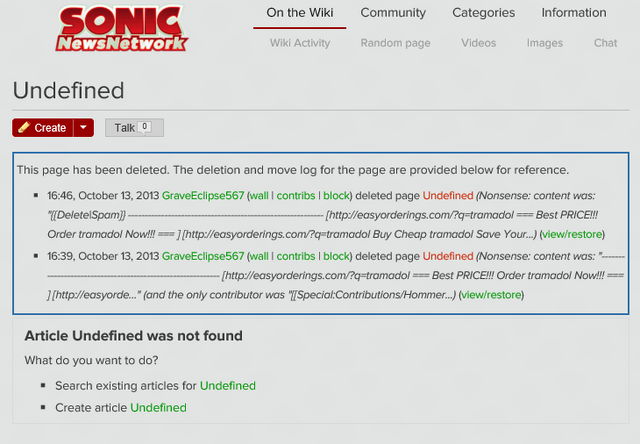Open GraveEclipse567 profile in 16:39 entry
Screen dimensions: 640x444
point(203,256)
